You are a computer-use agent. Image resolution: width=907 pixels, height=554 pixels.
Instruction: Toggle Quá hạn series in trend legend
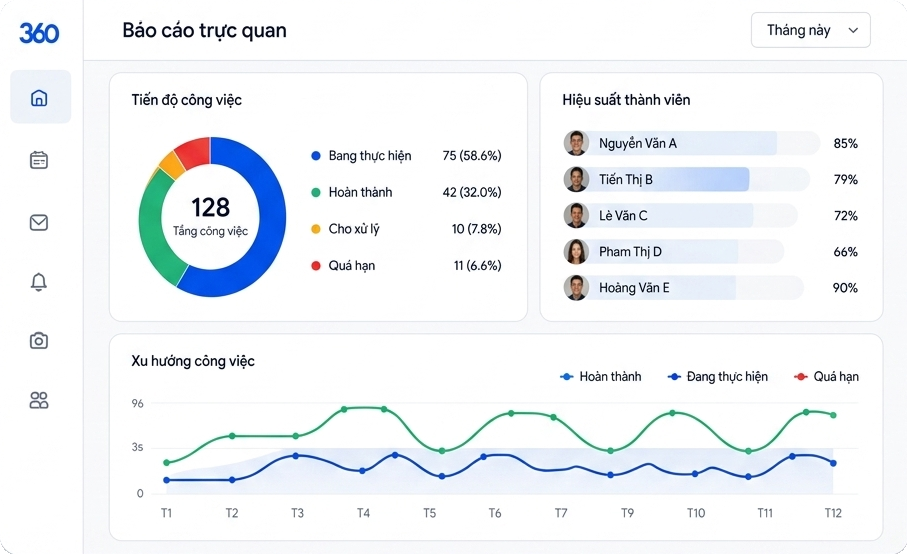pos(827,376)
